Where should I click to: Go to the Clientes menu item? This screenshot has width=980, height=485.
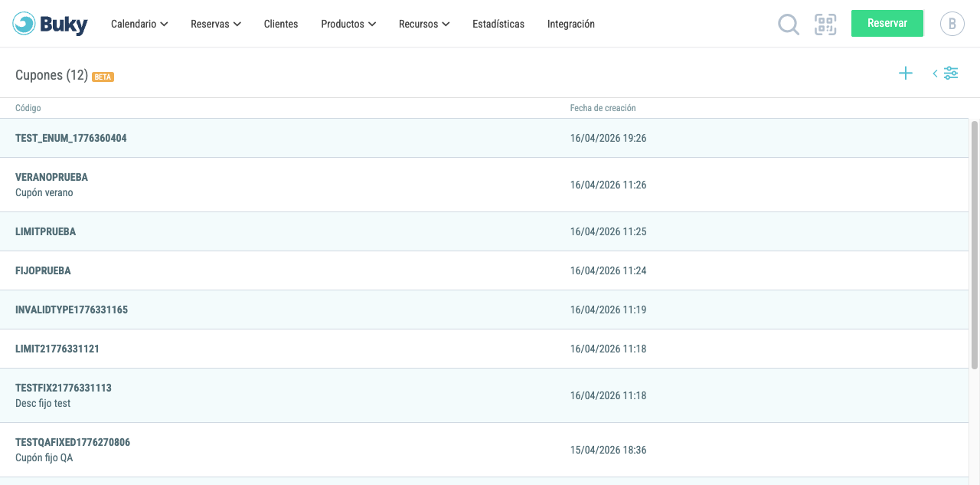coord(281,25)
